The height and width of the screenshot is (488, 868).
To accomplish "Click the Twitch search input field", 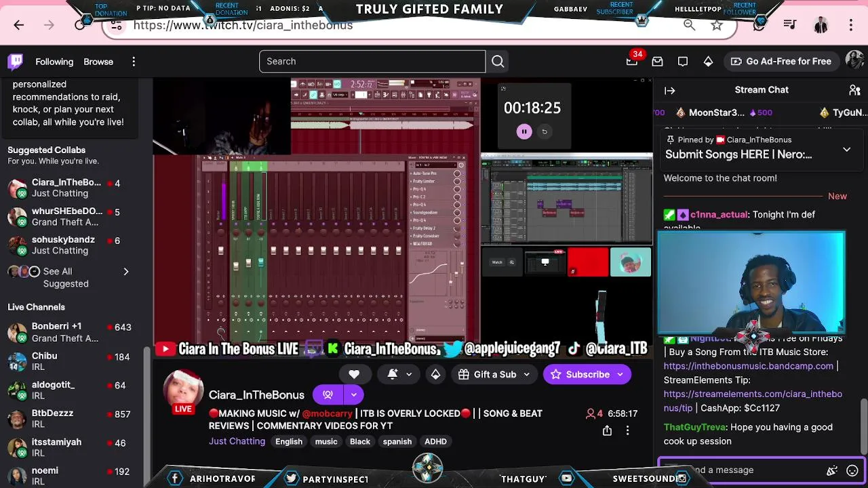I will click(372, 62).
